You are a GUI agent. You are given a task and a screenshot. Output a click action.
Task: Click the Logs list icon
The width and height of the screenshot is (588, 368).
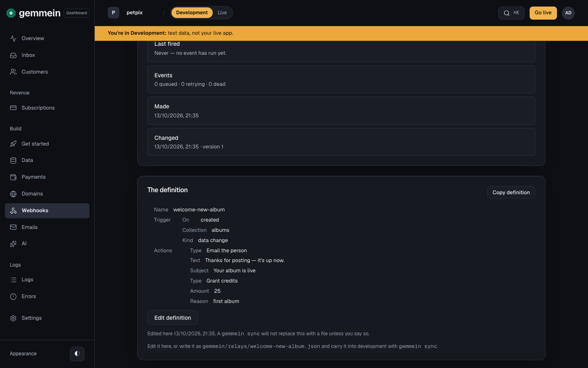13,280
